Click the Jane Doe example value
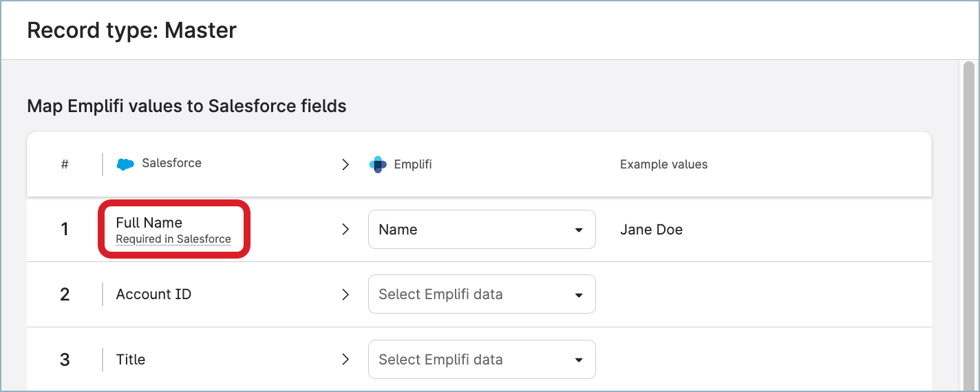This screenshot has height=392, width=980. tap(651, 230)
